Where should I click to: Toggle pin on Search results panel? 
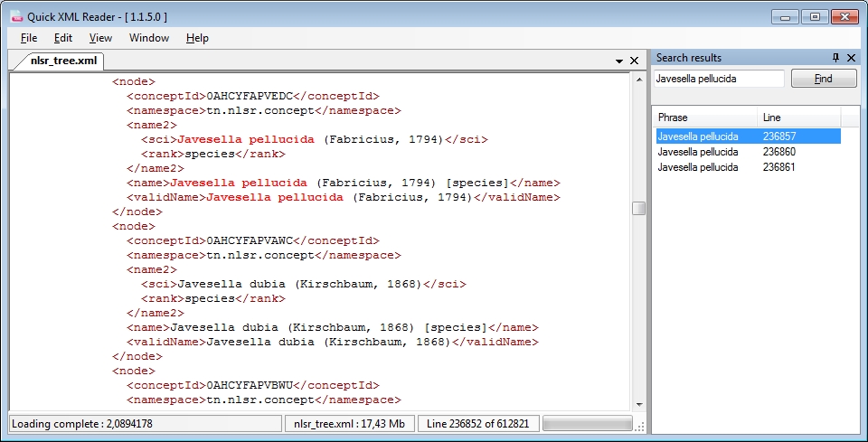835,58
